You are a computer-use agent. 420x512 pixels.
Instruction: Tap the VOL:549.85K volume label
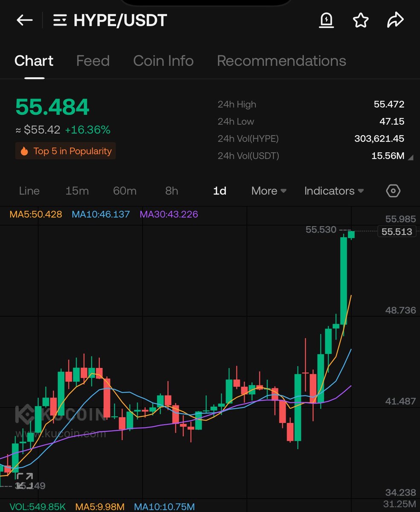(38, 507)
